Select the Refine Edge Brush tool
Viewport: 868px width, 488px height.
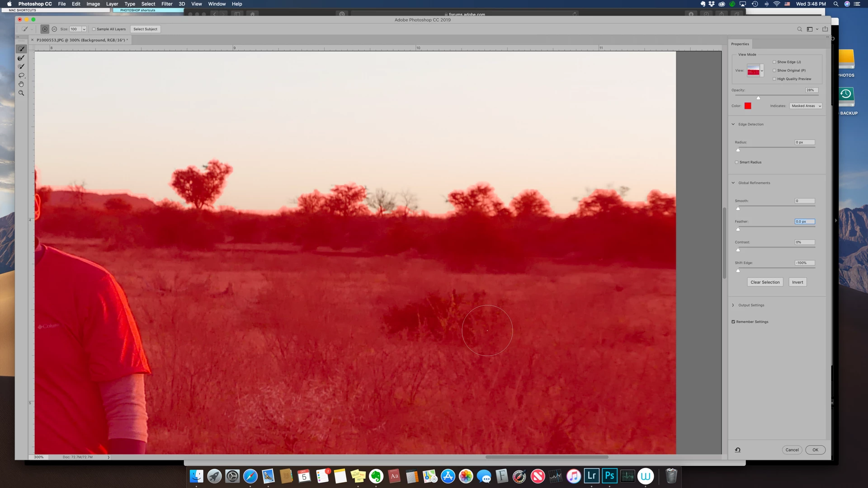[21, 58]
